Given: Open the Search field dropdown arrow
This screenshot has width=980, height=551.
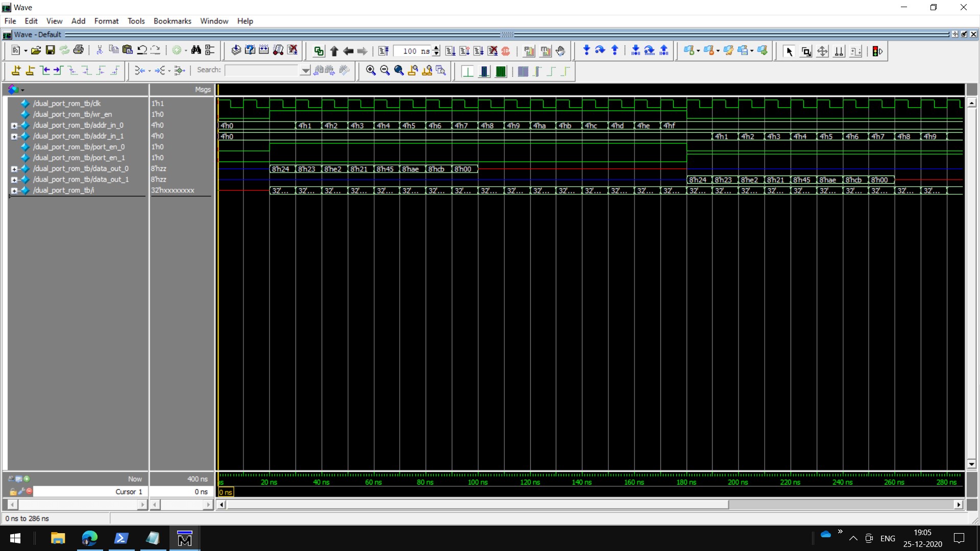Looking at the screenshot, I should 305,70.
